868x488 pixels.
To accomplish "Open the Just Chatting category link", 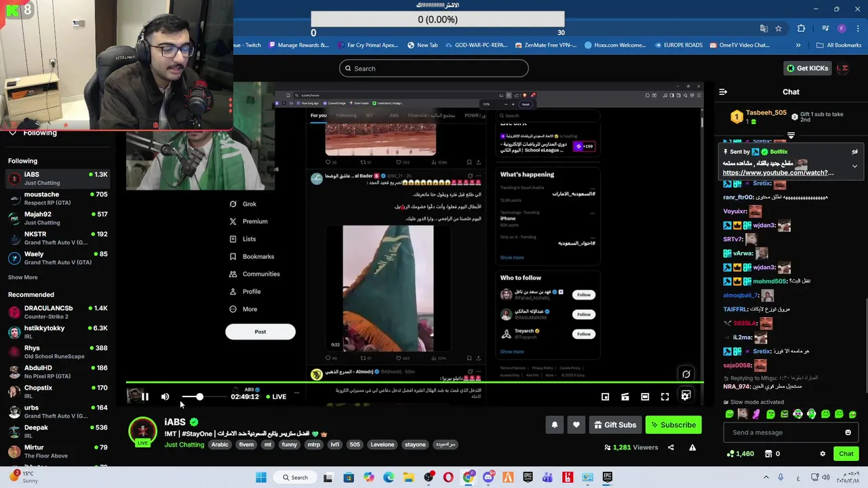I will point(184,445).
